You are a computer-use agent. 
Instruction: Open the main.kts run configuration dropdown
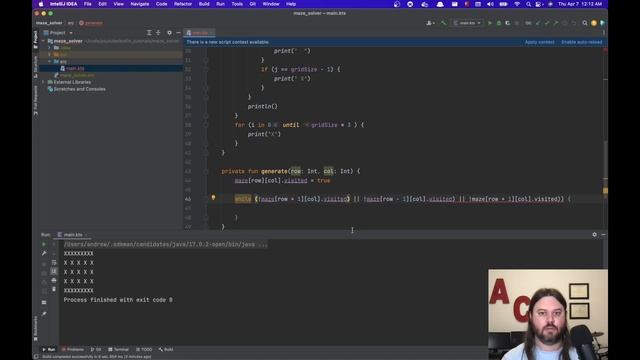[x=467, y=23]
